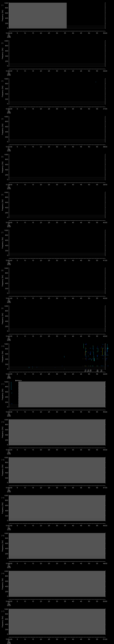Click the 35:00 end time label of panel 1

tap(105, 33)
